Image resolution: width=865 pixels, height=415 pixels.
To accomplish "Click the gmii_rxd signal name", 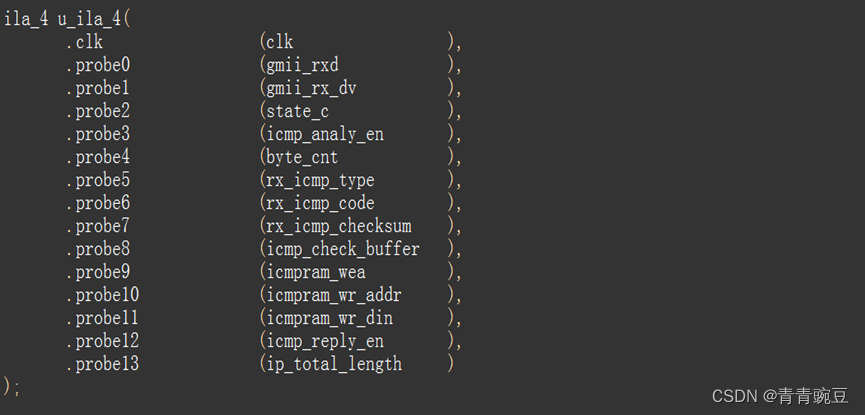I will pyautogui.click(x=302, y=65).
